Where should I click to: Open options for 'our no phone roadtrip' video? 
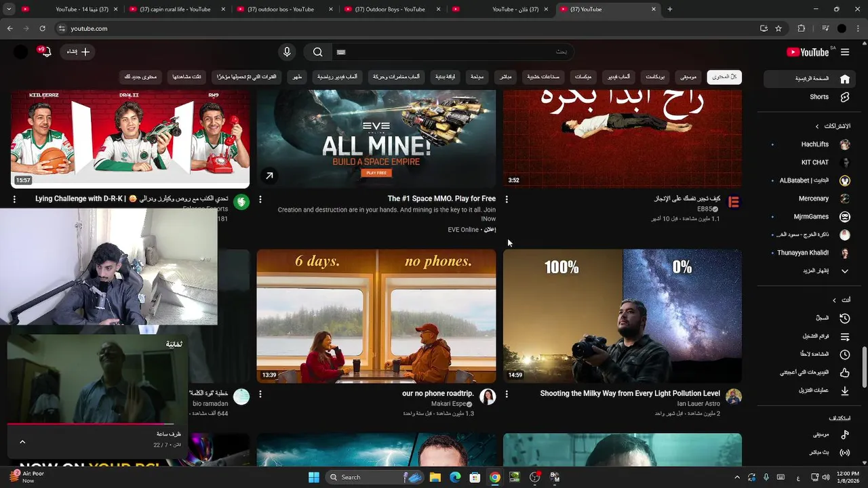[260, 394]
